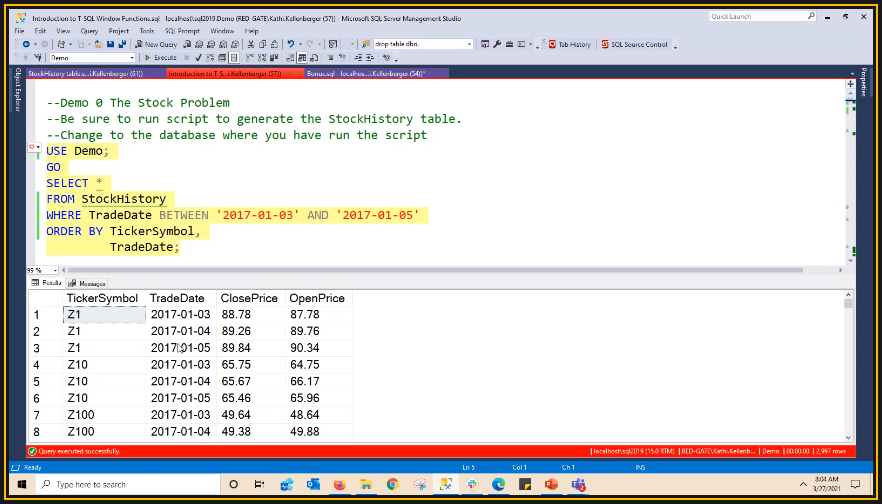
Task: Click the Copy icon in toolbar
Action: [x=263, y=44]
